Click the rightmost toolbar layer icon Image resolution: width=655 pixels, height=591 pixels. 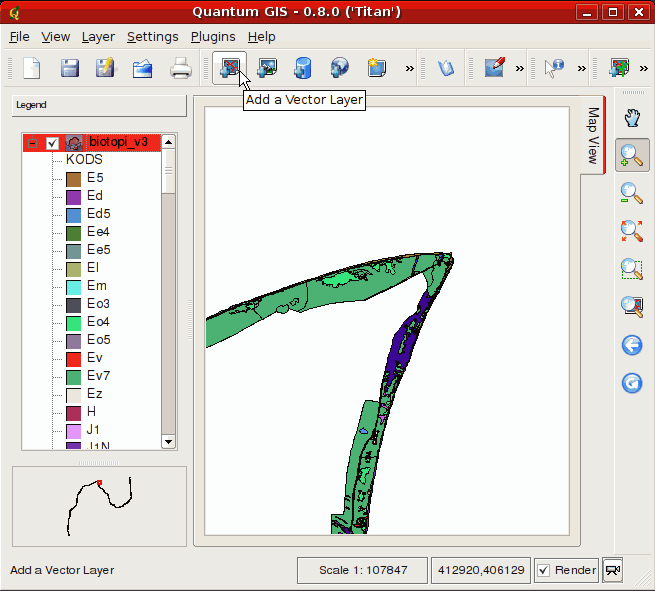[619, 68]
